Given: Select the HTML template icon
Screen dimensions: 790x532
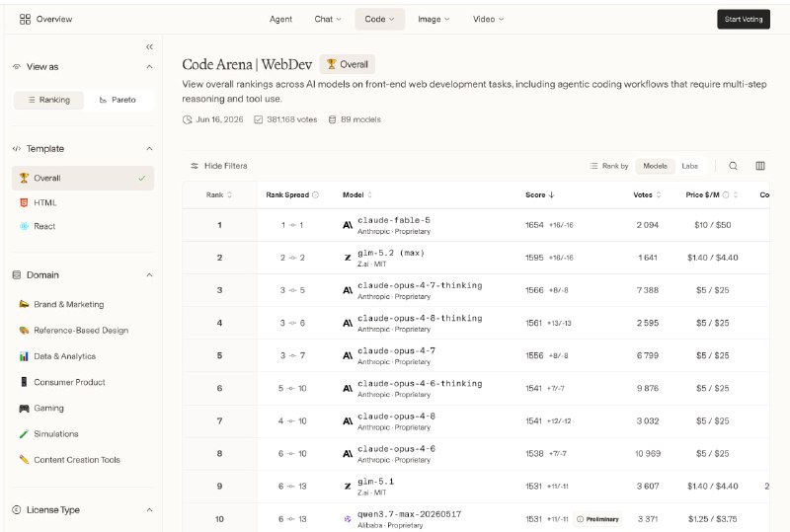Looking at the screenshot, I should point(24,202).
